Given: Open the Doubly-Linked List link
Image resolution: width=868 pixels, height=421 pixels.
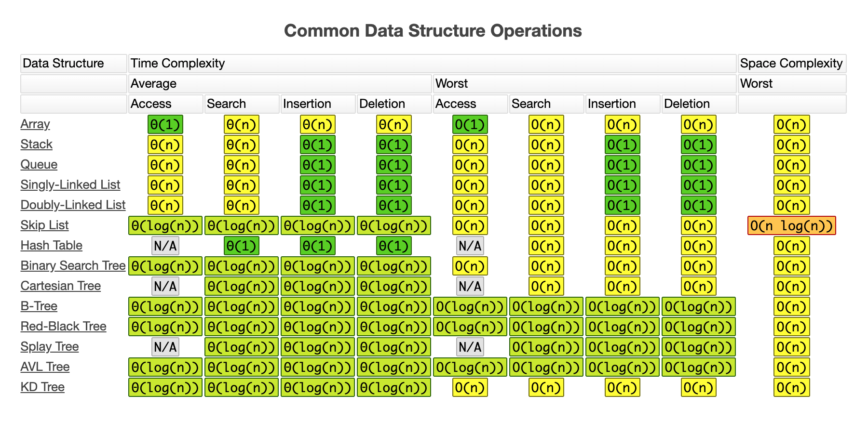Looking at the screenshot, I should pos(73,205).
